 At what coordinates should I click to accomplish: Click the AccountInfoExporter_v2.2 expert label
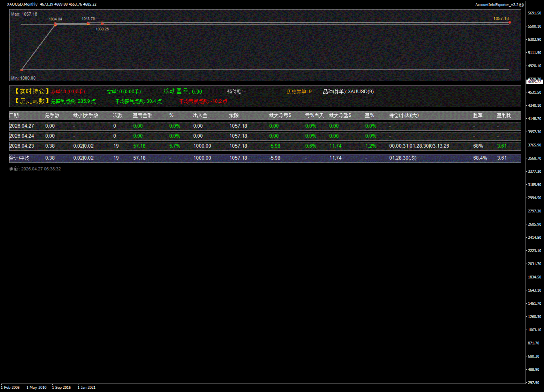pos(496,4)
